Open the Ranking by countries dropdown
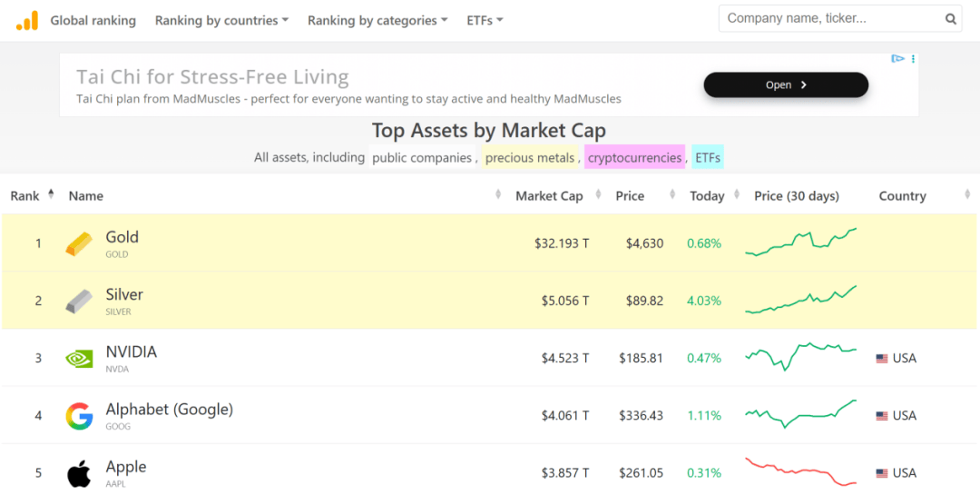Image resolution: width=980 pixels, height=495 pixels. 221,20
